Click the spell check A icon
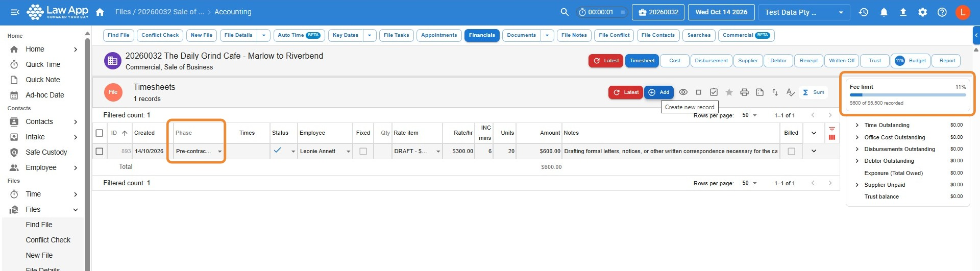Screen dimensions: 980x271 [x=790, y=92]
